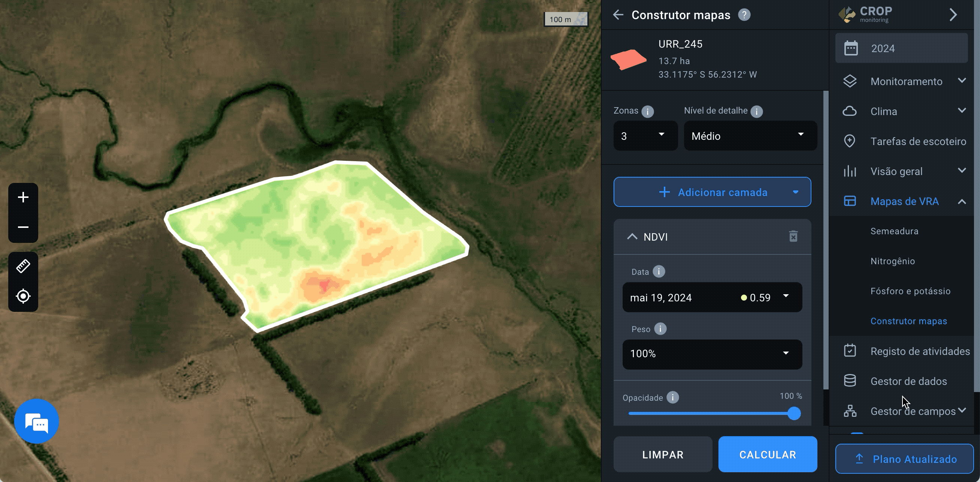Activate the geolocation tool
This screenshot has width=980, height=482.
tap(23, 296)
